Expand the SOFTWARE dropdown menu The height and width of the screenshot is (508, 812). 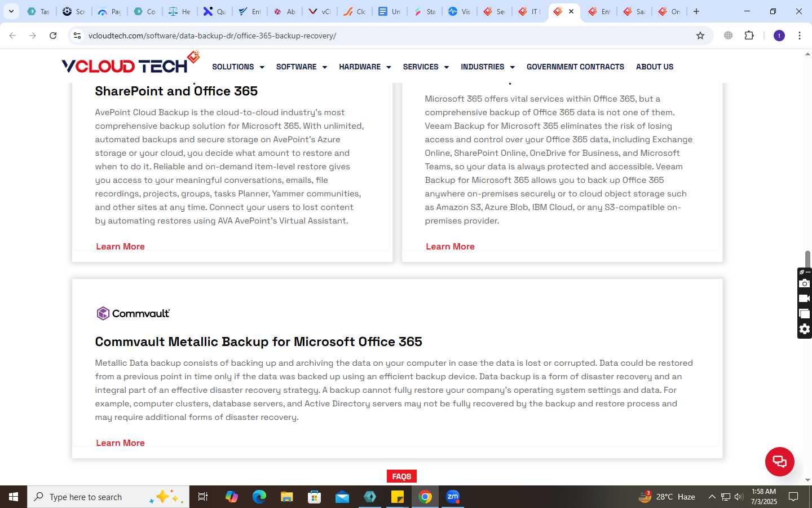[x=302, y=67]
